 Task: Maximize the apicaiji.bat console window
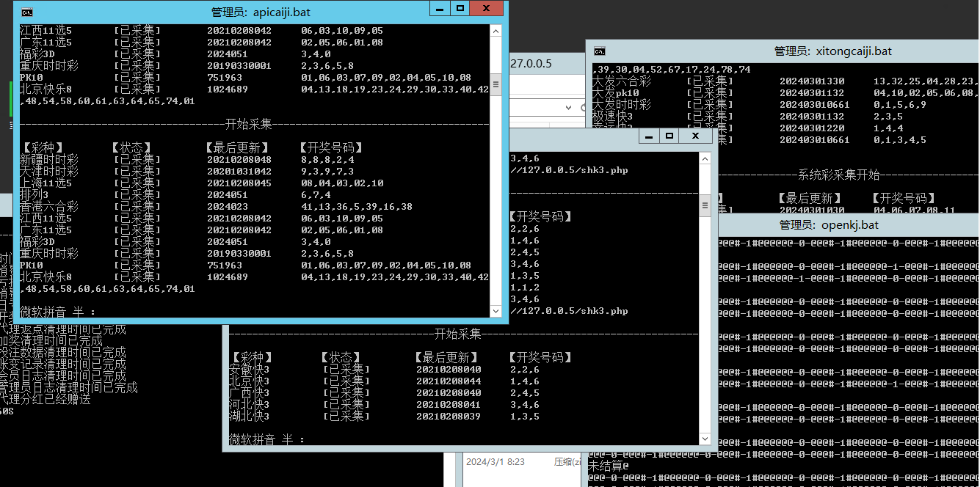460,9
